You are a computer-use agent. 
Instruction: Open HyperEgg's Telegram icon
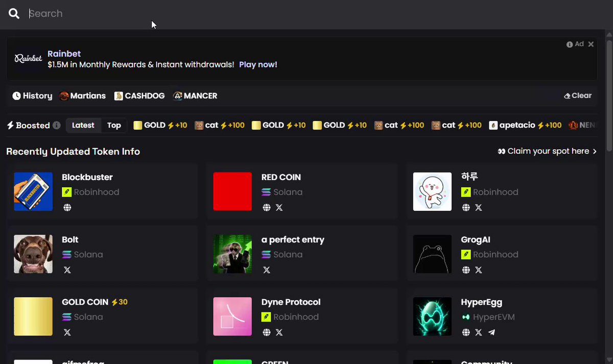coord(491,332)
